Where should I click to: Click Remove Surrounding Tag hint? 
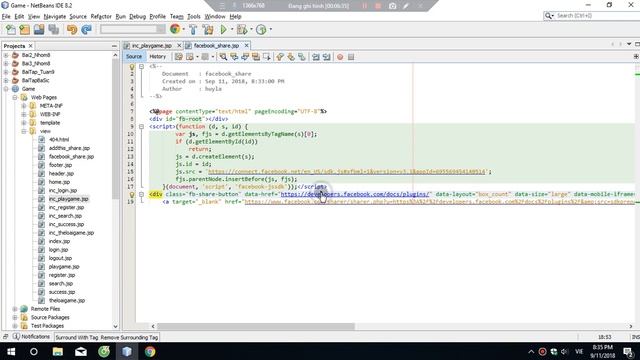(129, 337)
